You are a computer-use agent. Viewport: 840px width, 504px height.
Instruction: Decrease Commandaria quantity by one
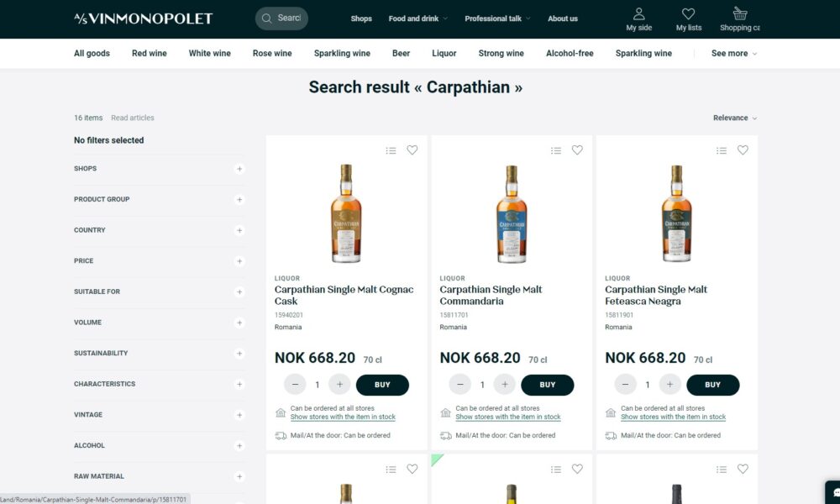coord(460,385)
